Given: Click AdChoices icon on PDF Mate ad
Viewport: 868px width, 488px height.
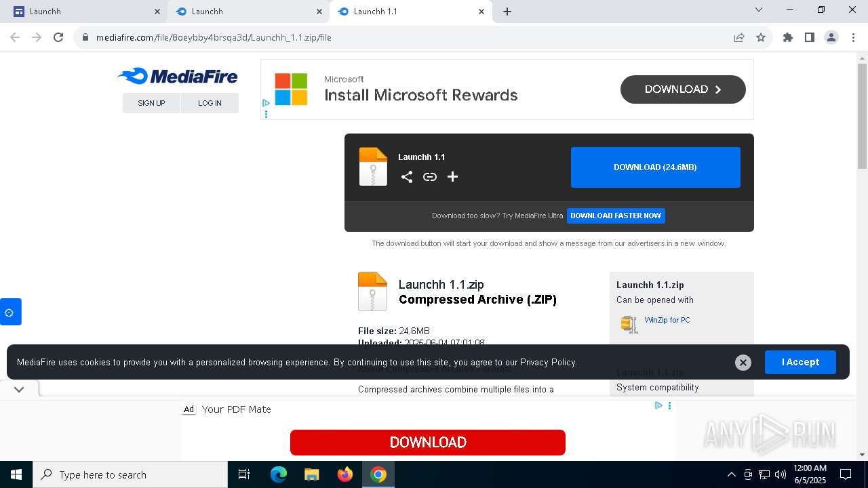Looking at the screenshot, I should pos(658,405).
